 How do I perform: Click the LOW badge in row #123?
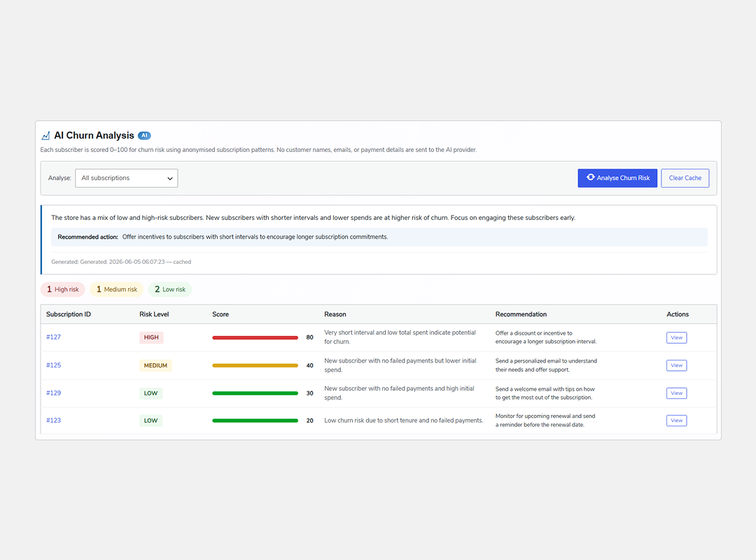(151, 421)
